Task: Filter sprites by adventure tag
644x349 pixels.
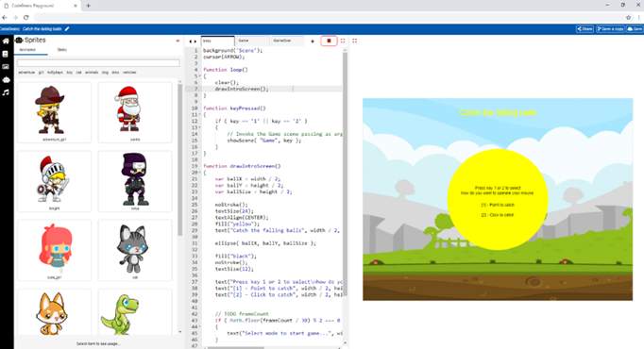Action: pyautogui.click(x=26, y=73)
